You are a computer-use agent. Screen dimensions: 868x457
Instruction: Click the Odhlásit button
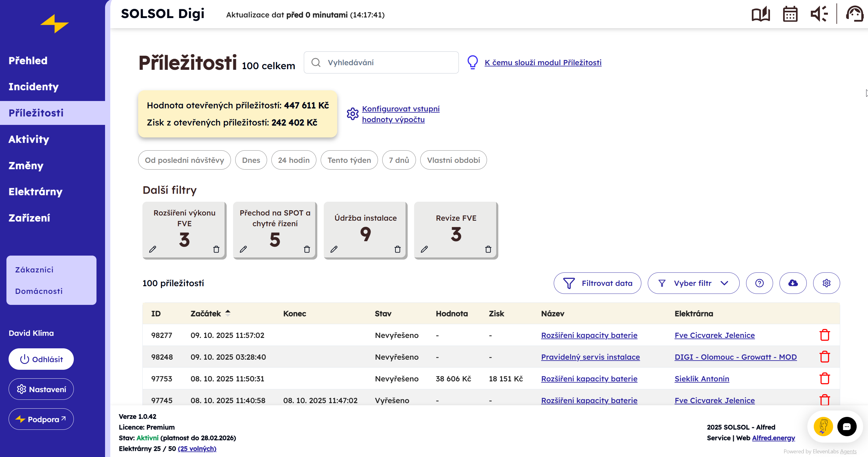point(41,359)
